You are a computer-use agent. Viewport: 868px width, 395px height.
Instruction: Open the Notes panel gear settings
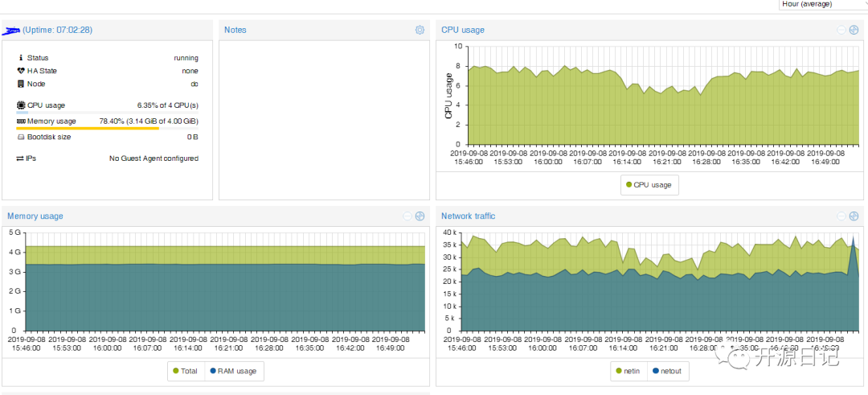420,30
